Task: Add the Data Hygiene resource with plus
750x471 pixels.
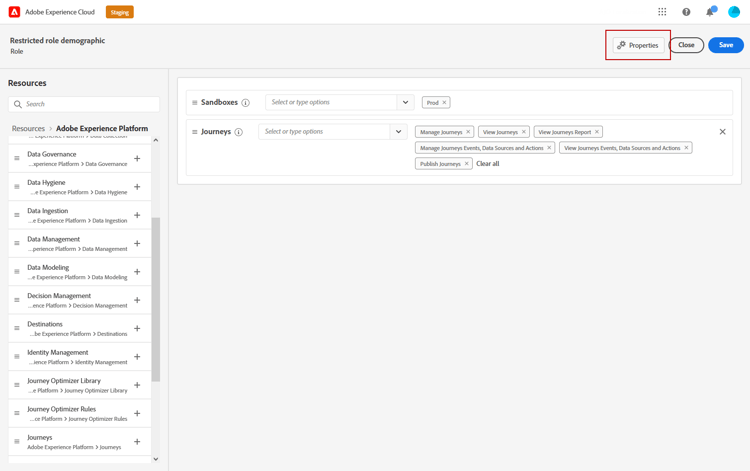Action: 137,186
